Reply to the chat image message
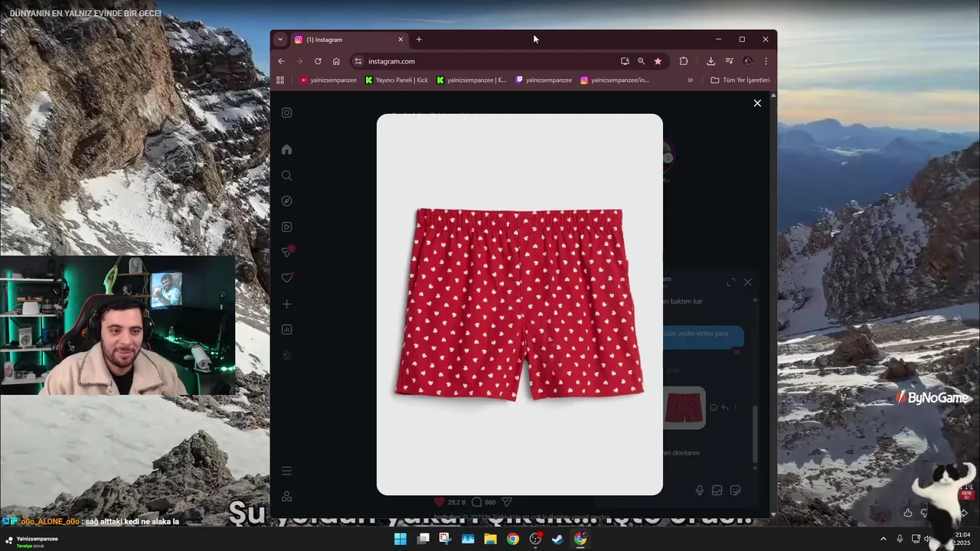Screen dimensions: 980x551 [725, 408]
